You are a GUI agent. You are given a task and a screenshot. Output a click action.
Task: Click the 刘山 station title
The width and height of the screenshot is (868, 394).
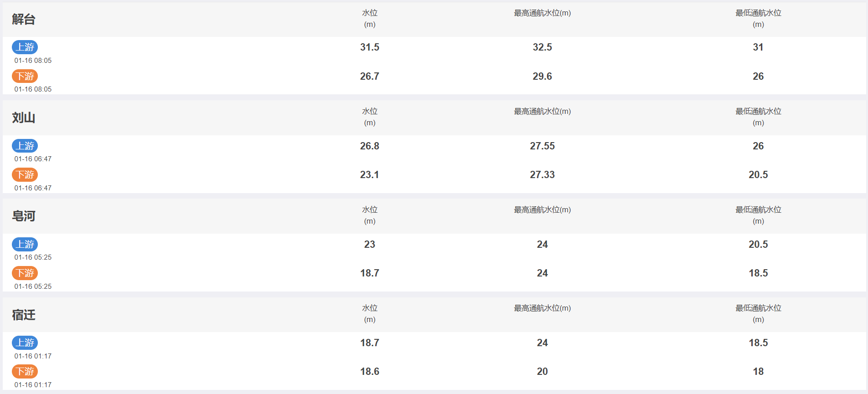[x=24, y=118]
